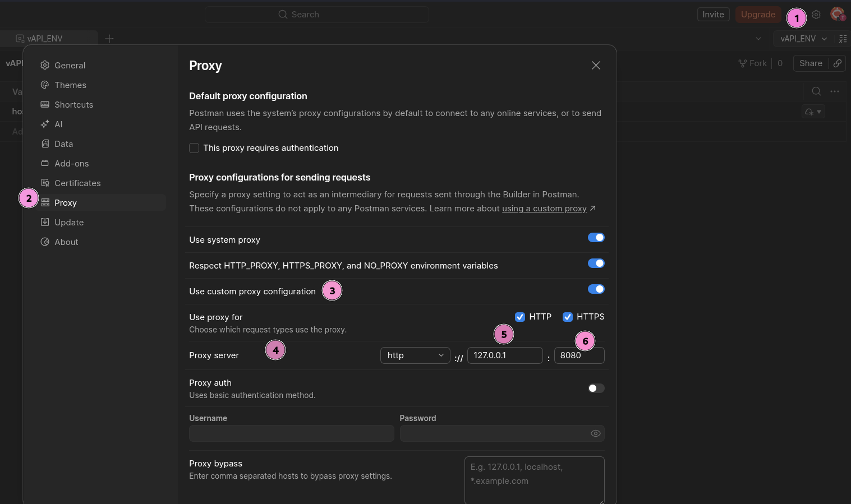The width and height of the screenshot is (851, 504).
Task: Disable Use custom proxy configuration switch
Action: 596,289
